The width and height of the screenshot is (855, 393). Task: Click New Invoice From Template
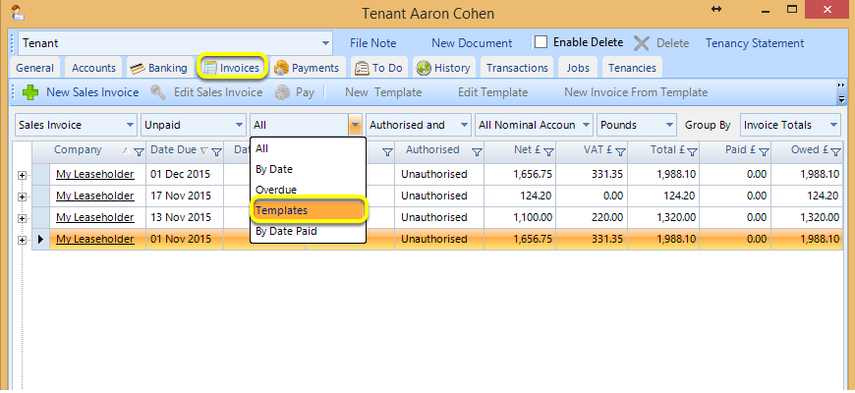(x=636, y=93)
